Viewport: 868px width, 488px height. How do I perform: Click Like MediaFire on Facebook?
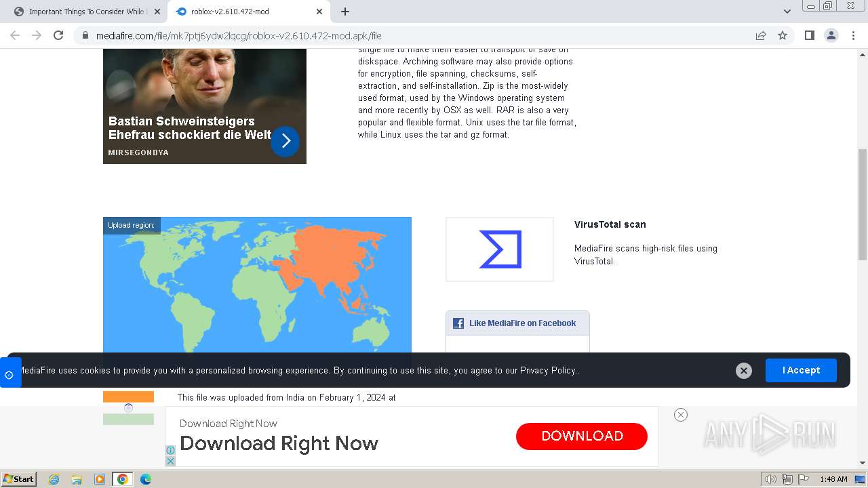522,323
